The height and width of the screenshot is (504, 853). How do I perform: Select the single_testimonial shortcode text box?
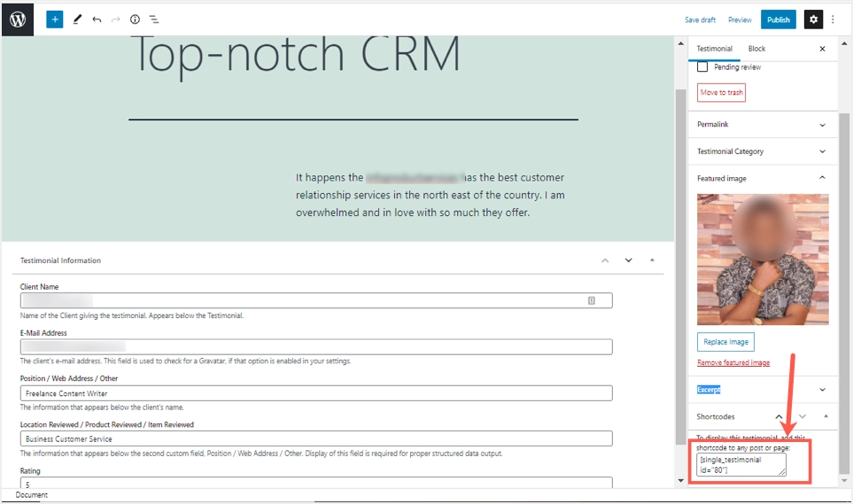[x=741, y=465]
